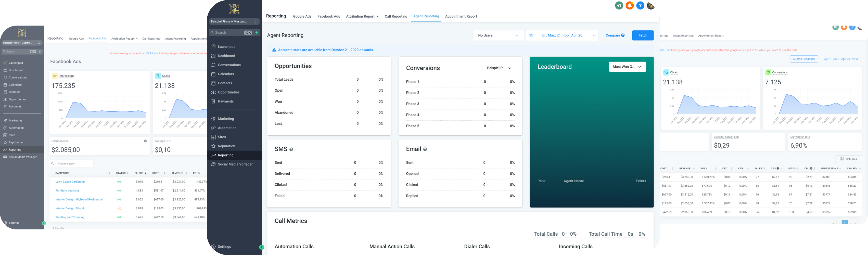Click the Email help info icon
The height and width of the screenshot is (255, 868).
pyautogui.click(x=425, y=150)
